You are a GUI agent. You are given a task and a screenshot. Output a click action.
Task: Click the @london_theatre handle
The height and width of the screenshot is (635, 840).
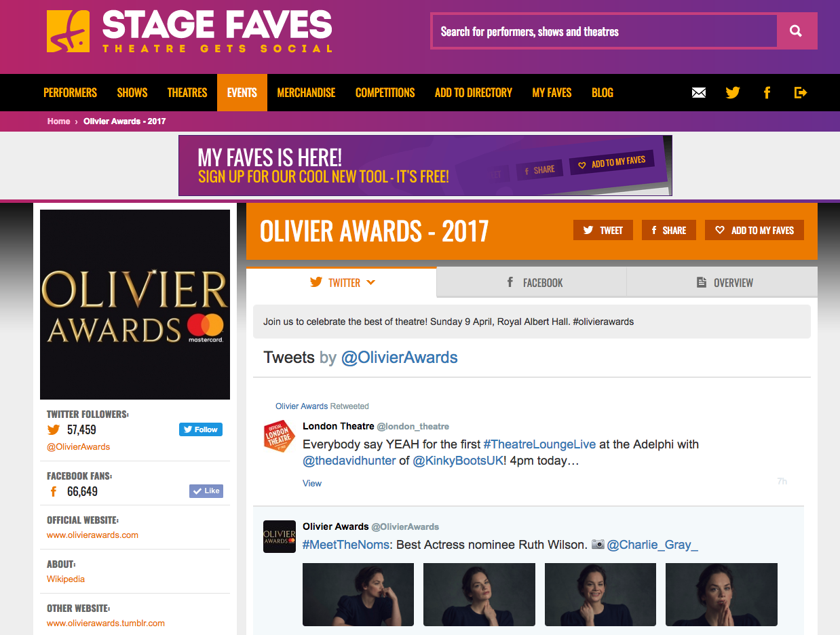[413, 427]
